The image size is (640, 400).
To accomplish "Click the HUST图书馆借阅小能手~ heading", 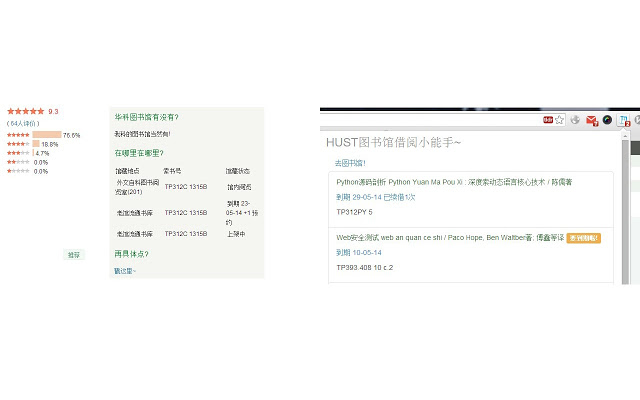I will tap(393, 142).
